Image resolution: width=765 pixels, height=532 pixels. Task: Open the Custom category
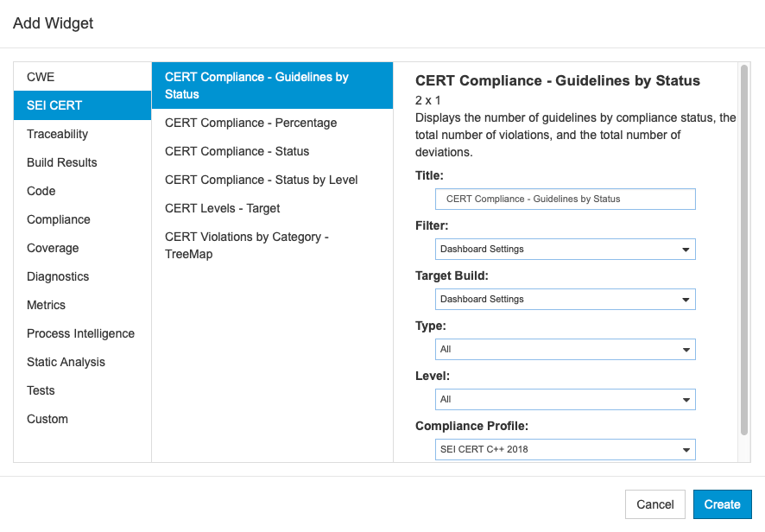tap(82, 419)
